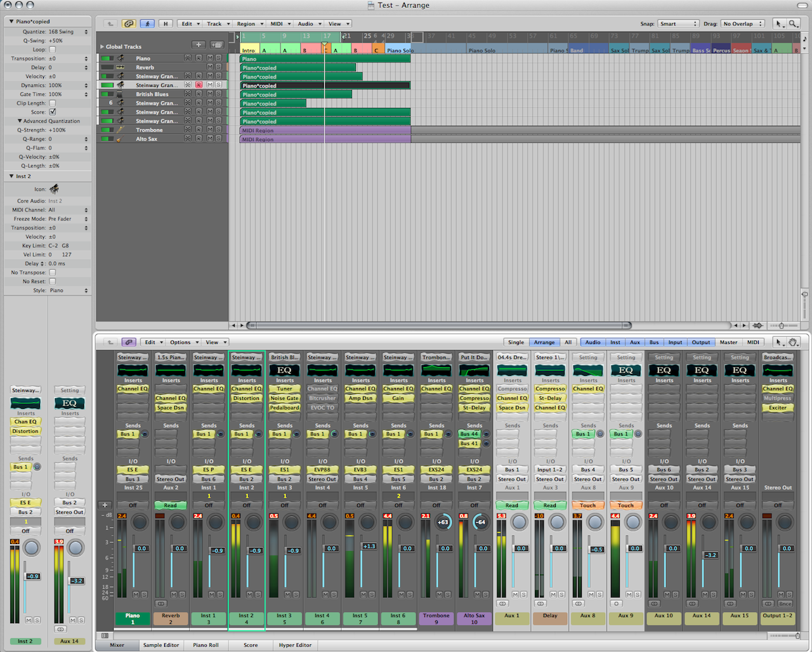Add a new track with plus button
Image resolution: width=812 pixels, height=652 pixels.
click(199, 45)
